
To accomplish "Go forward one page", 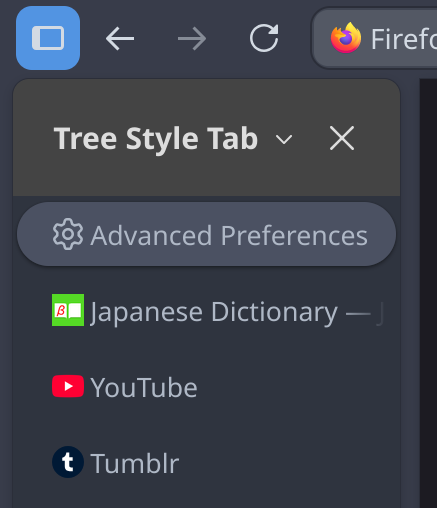I will click(192, 39).
